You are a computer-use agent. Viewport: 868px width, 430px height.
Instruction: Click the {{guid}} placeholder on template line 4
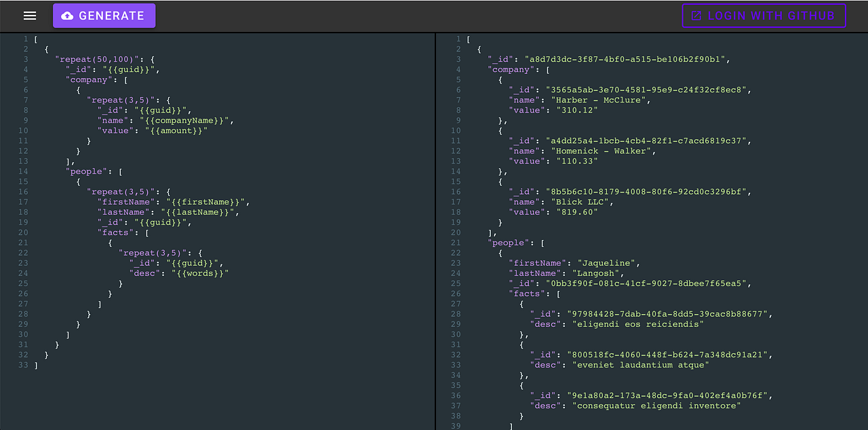coord(131,69)
